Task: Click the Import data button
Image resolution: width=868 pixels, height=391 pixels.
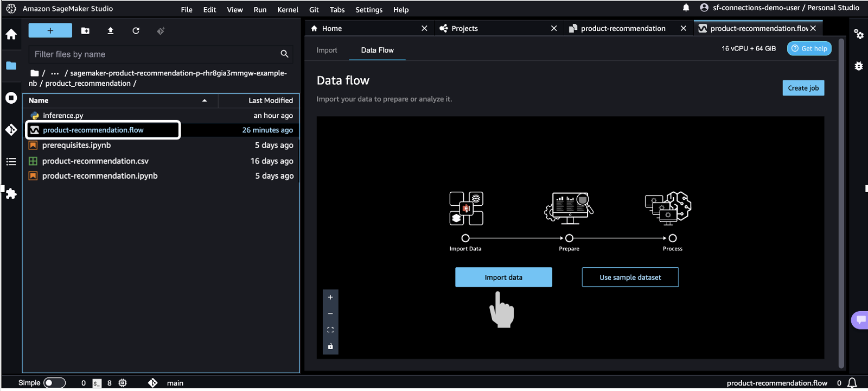Action: click(x=503, y=277)
